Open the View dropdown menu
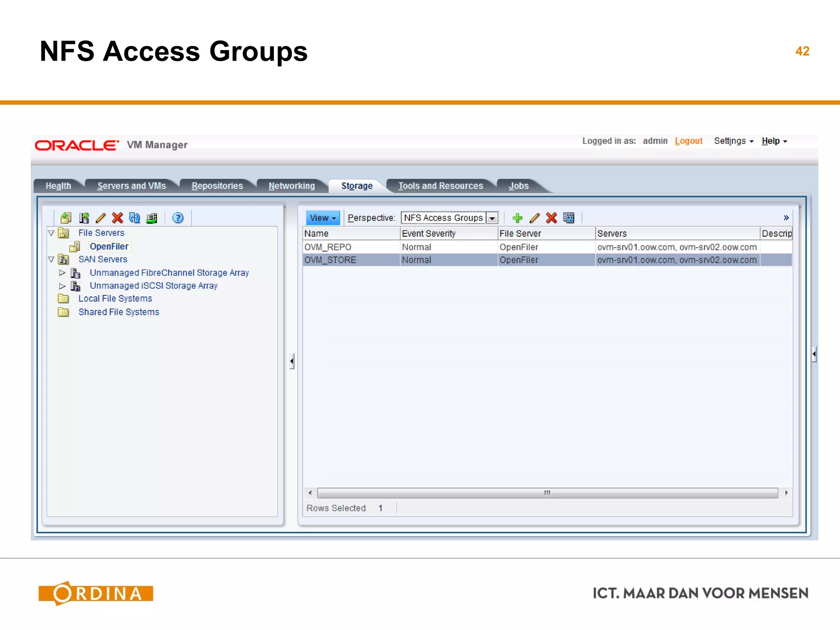This screenshot has width=840, height=630. (x=322, y=218)
